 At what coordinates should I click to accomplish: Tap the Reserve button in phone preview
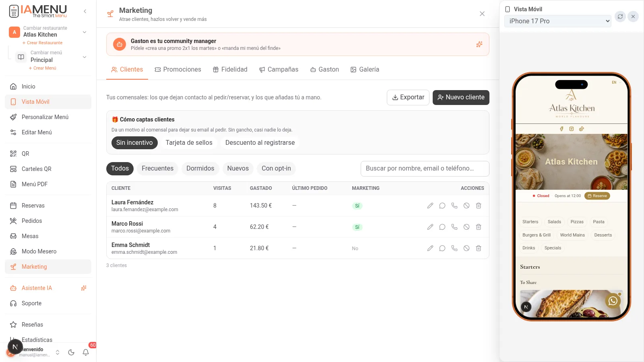point(597,196)
